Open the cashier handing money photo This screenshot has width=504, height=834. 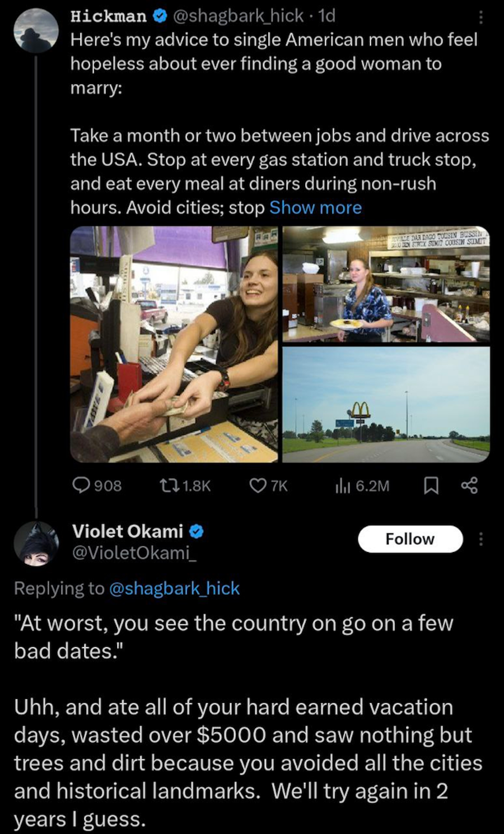click(x=174, y=344)
